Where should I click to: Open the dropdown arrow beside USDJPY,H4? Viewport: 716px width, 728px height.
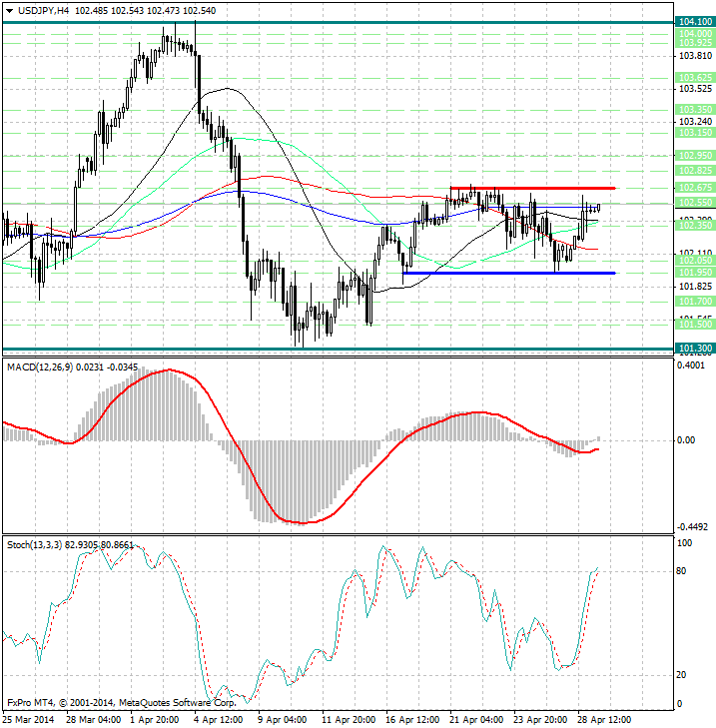(9, 11)
